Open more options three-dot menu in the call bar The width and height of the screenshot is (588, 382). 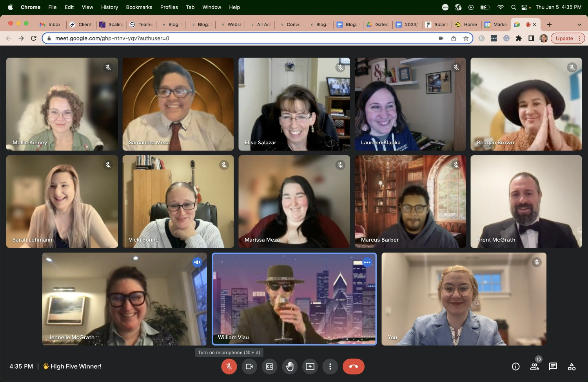330,366
